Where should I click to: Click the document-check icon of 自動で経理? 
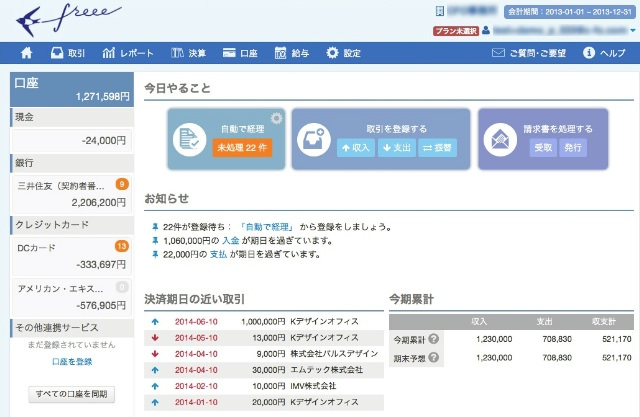(x=189, y=139)
